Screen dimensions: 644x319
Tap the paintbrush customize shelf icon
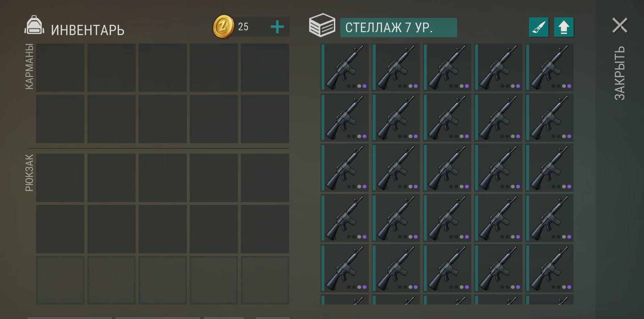click(x=539, y=27)
